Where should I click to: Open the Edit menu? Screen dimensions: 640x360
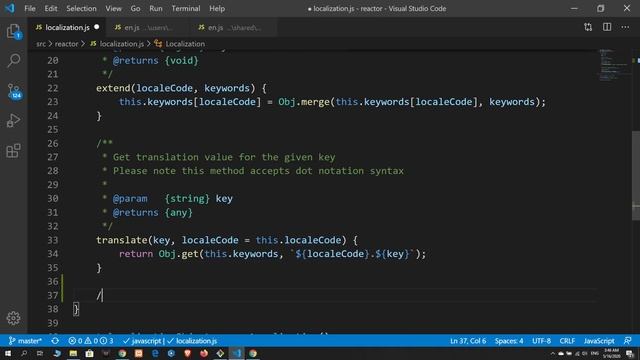[x=51, y=9]
